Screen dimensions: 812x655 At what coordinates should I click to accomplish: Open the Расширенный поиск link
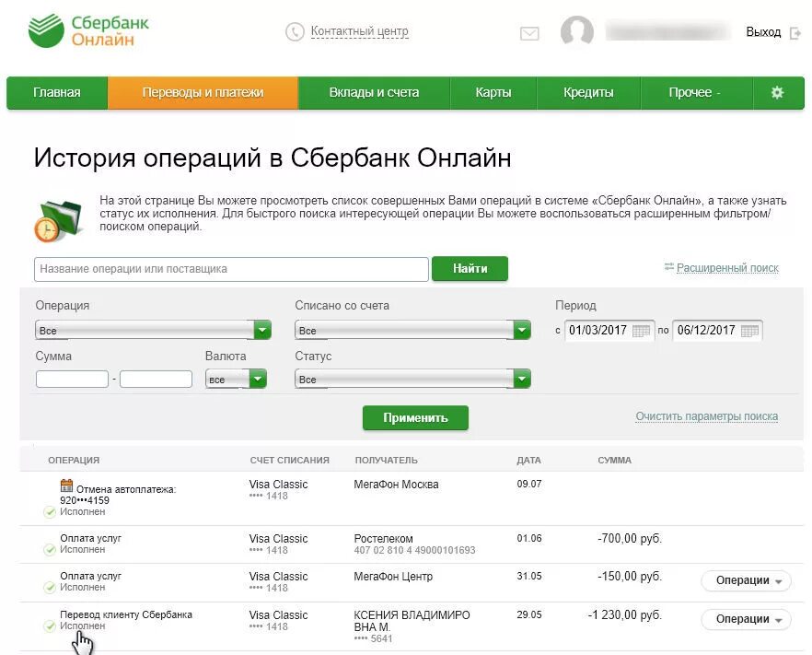pyautogui.click(x=727, y=268)
